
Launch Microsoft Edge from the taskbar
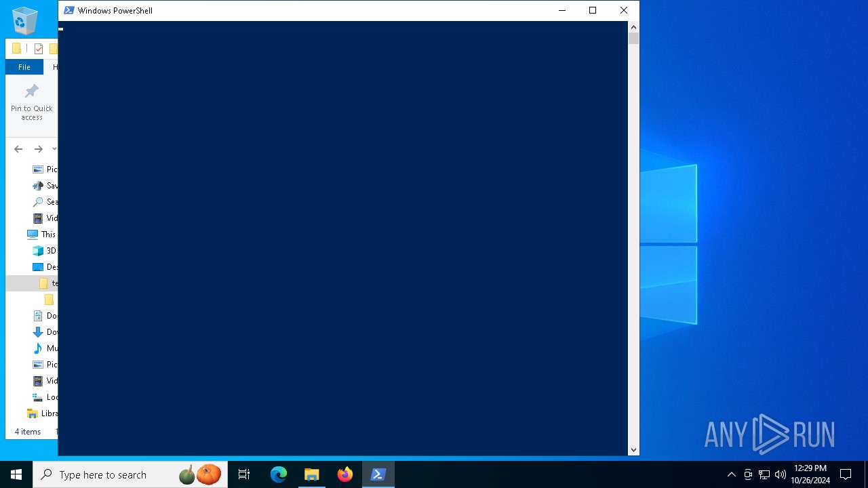pyautogui.click(x=279, y=474)
